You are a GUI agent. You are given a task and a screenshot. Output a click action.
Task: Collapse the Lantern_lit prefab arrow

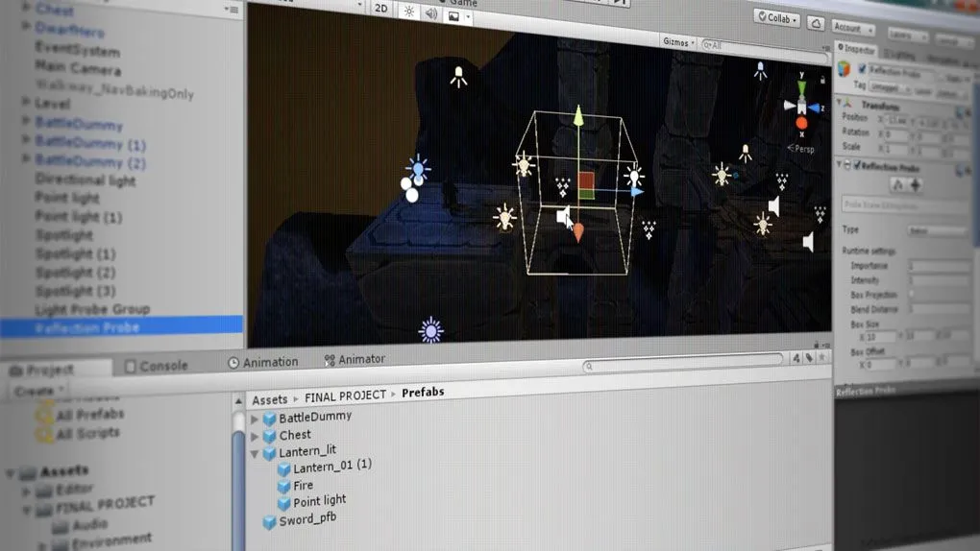[255, 453]
